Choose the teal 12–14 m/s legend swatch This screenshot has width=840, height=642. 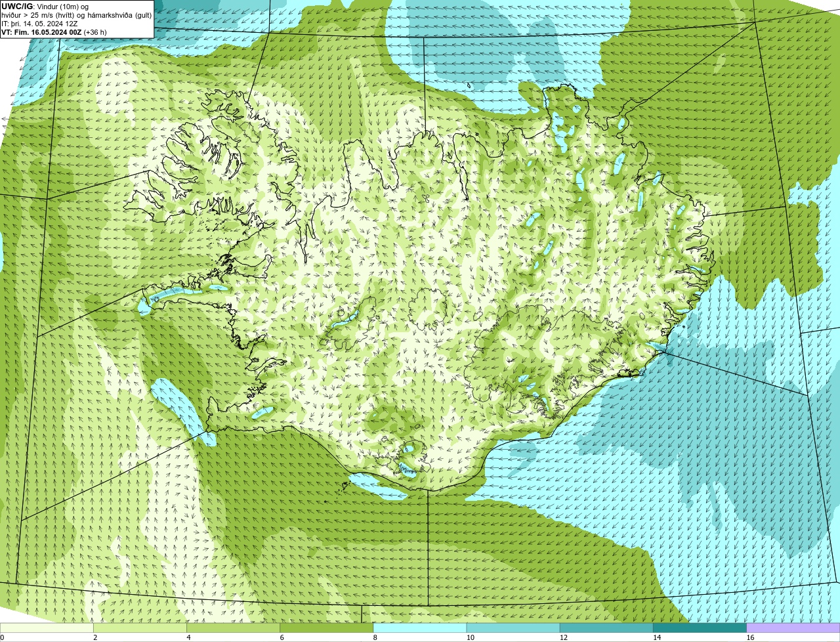[x=606, y=628]
